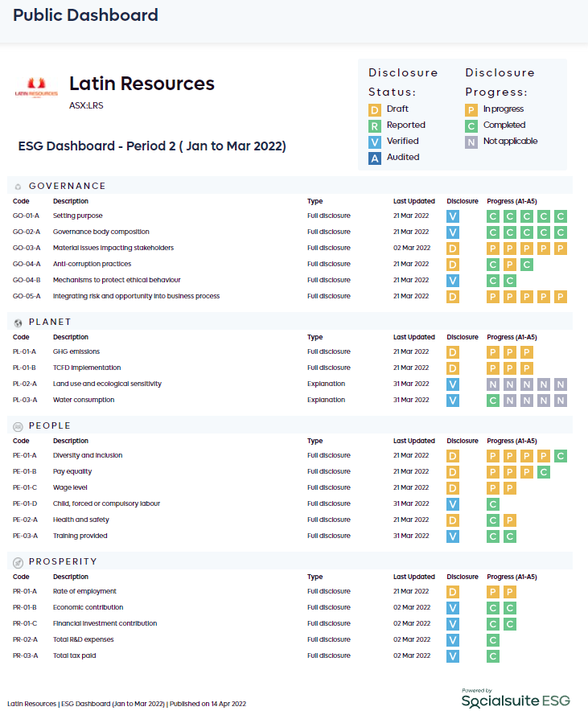Click the Verified badge for Total tax paid
Screen dimensions: 588x715
pos(453,656)
